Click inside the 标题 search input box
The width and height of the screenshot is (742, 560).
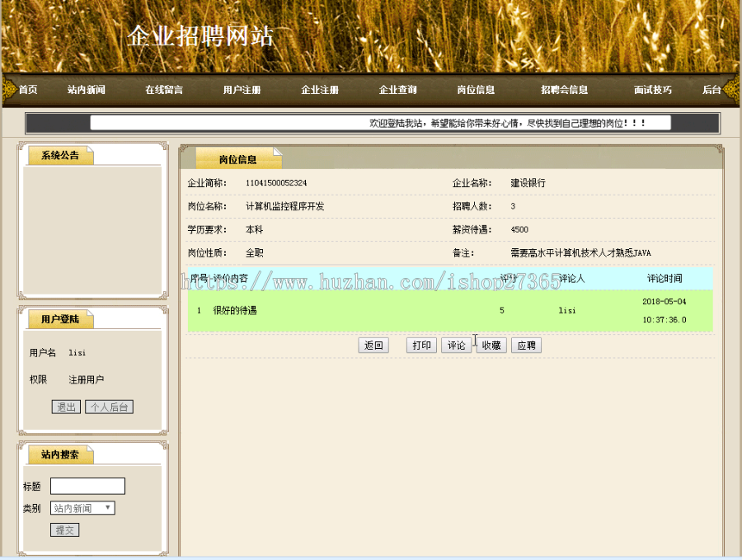[87, 486]
